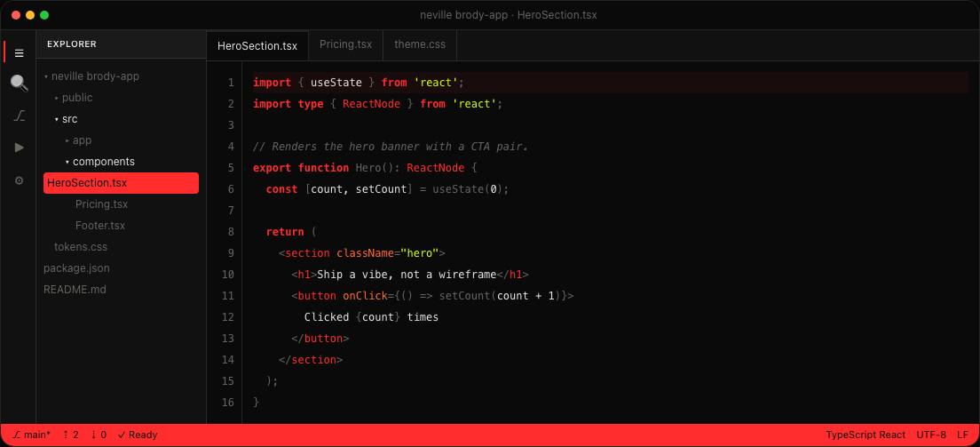
Task: Expand the app folder
Action: point(78,140)
